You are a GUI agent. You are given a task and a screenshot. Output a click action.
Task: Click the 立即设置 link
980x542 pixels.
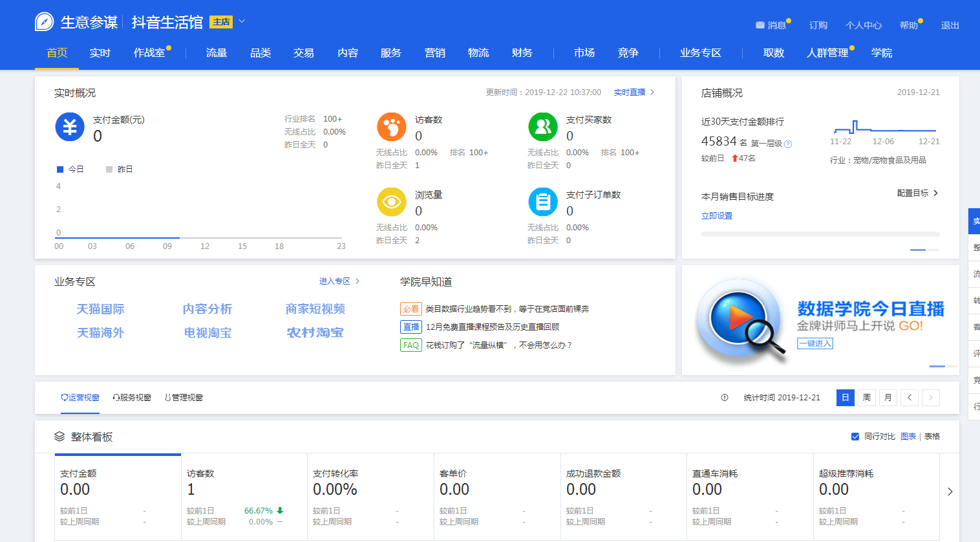(717, 216)
